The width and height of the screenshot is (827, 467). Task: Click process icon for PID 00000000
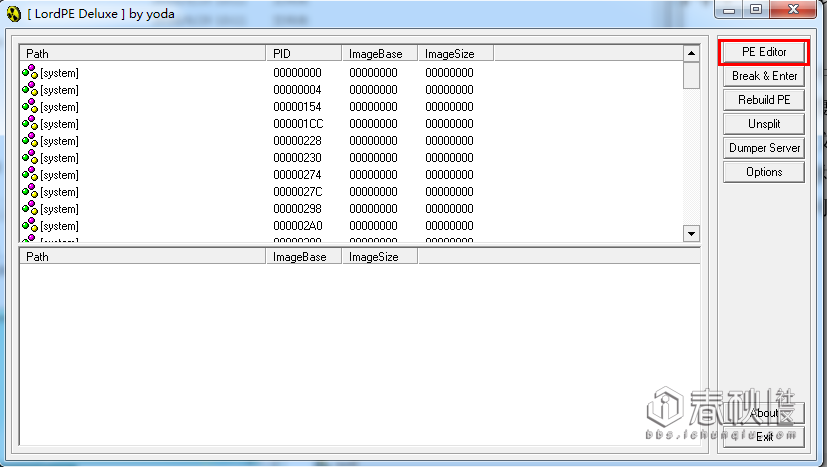coord(30,72)
